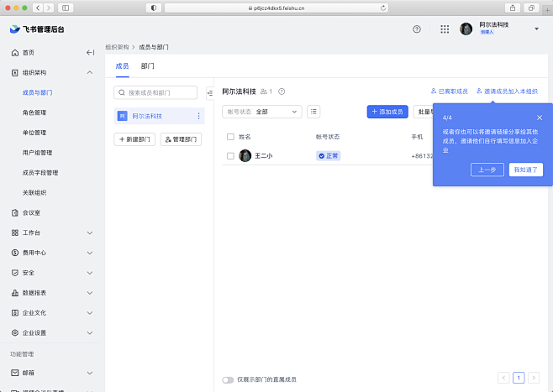Switch to the 成员 tab
This screenshot has width=553, height=392.
[x=123, y=66]
